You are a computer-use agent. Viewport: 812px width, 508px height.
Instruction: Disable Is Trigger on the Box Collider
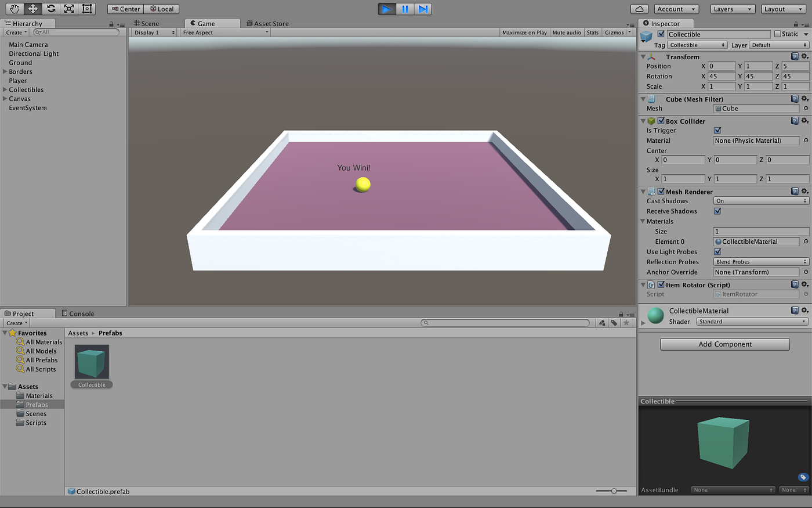click(x=717, y=130)
